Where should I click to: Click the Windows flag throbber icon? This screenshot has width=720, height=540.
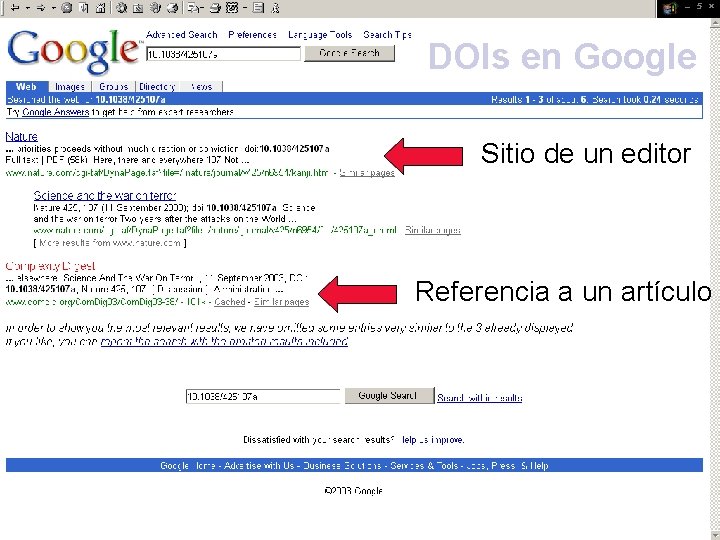click(669, 8)
